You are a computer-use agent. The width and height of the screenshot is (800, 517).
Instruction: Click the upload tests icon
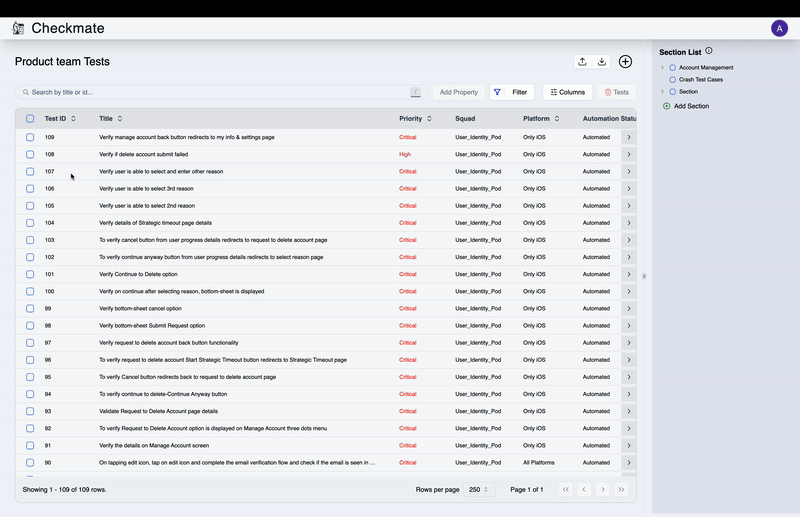click(x=582, y=62)
